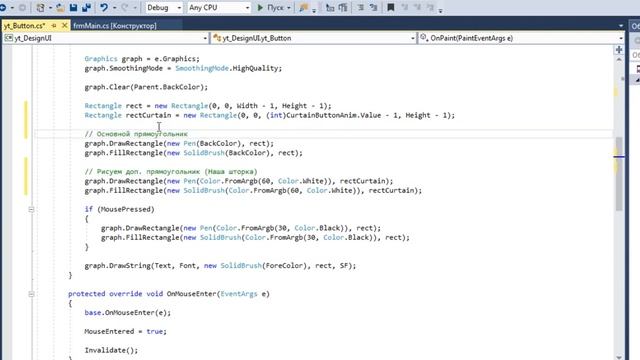640x360 pixels.
Task: Switch to frmMain.cs [Конструктор] tab
Action: tap(115, 26)
